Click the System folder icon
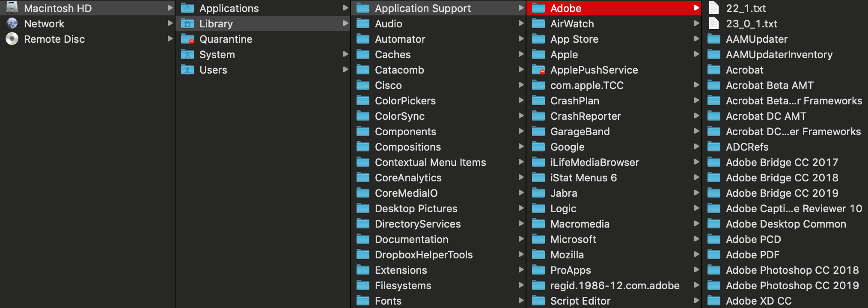 pos(187,54)
